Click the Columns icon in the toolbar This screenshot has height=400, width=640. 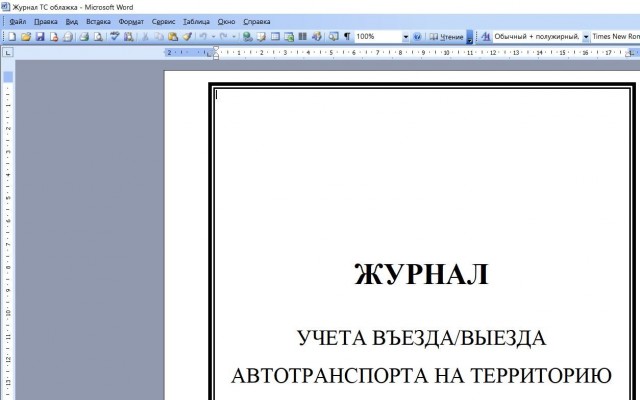pyautogui.click(x=302, y=37)
